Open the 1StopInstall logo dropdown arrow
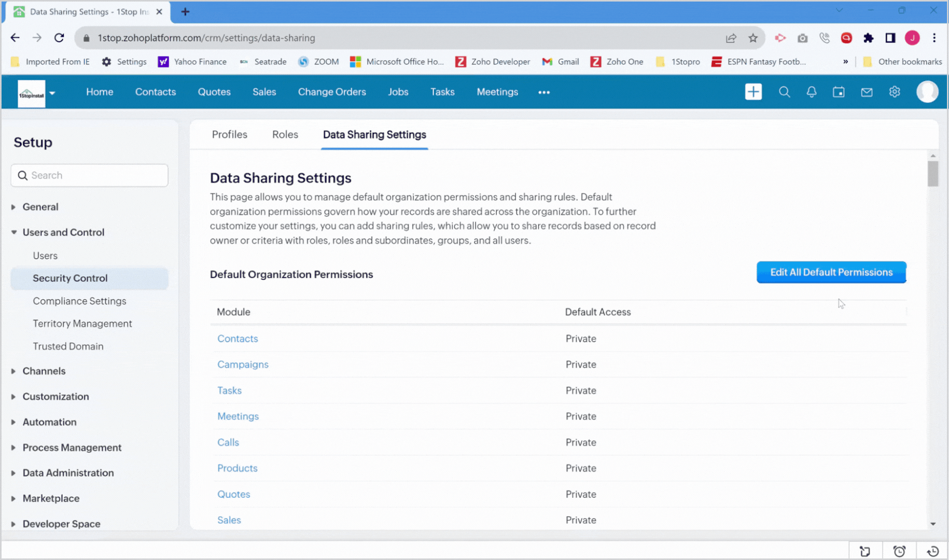Image resolution: width=949 pixels, height=560 pixels. [x=52, y=93]
